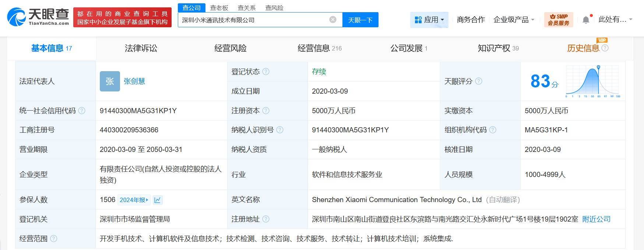The width and height of the screenshot is (644, 250).
Task: Select the 公司发展 tab
Action: click(x=409, y=48)
